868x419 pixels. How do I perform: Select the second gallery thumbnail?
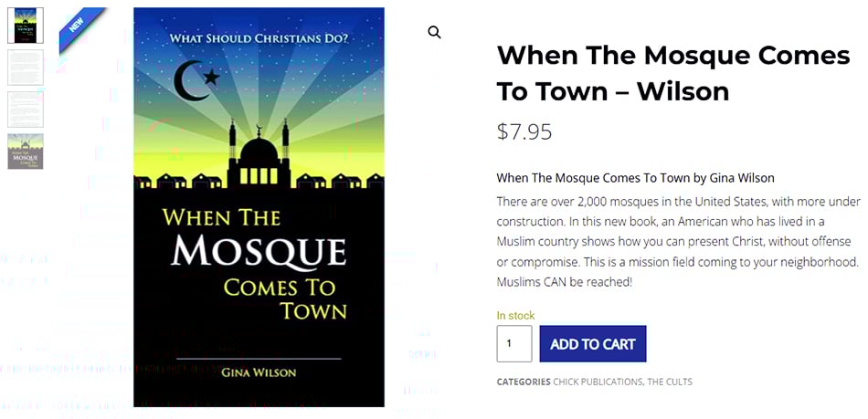[x=26, y=68]
